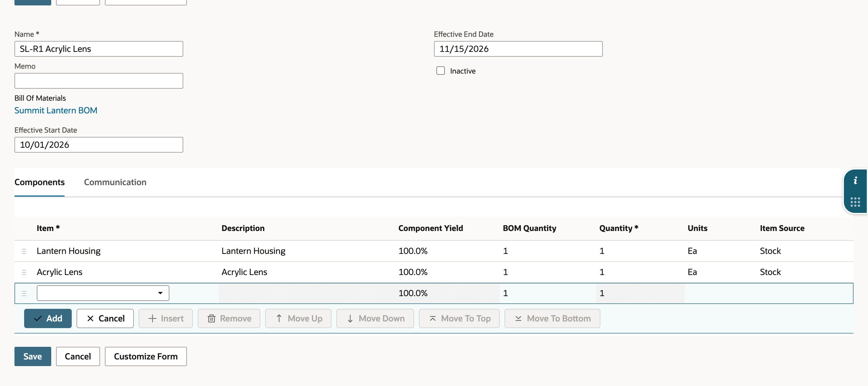Open the Summit Lantern BOM link

click(x=56, y=110)
